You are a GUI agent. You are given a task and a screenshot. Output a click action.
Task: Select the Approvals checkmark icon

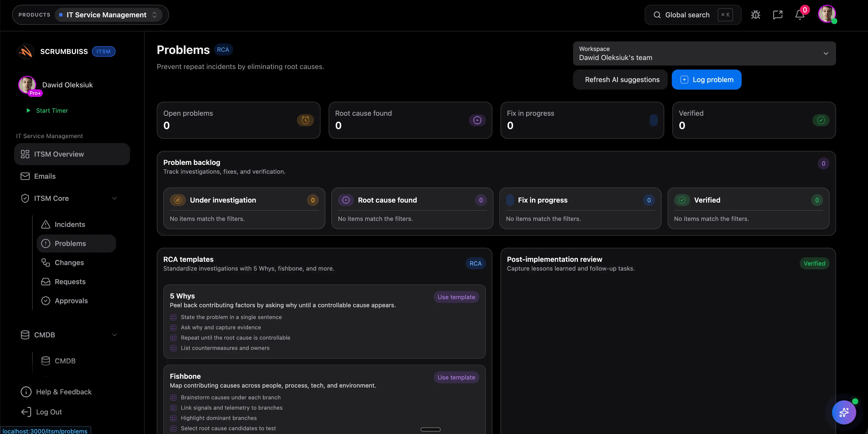[x=46, y=301]
